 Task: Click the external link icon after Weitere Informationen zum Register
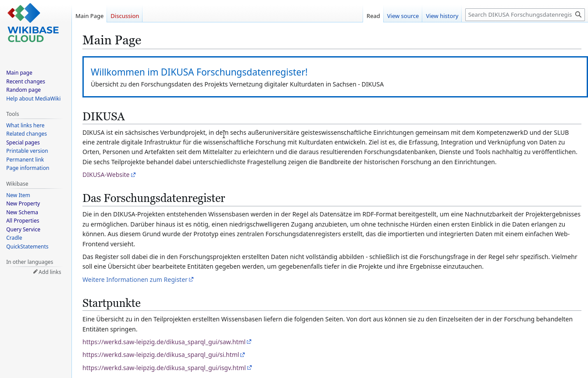pos(191,279)
